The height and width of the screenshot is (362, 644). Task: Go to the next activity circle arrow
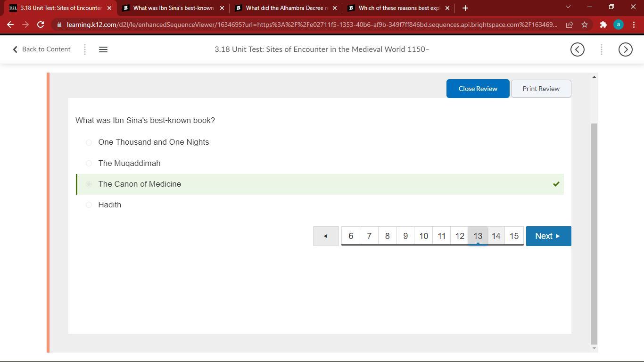pyautogui.click(x=626, y=49)
